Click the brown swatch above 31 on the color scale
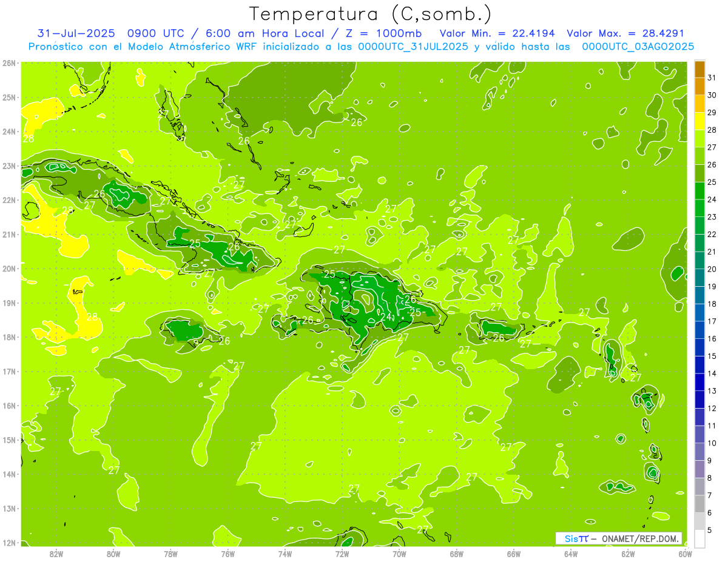Image resolution: width=728 pixels, height=562 pixels. point(699,70)
